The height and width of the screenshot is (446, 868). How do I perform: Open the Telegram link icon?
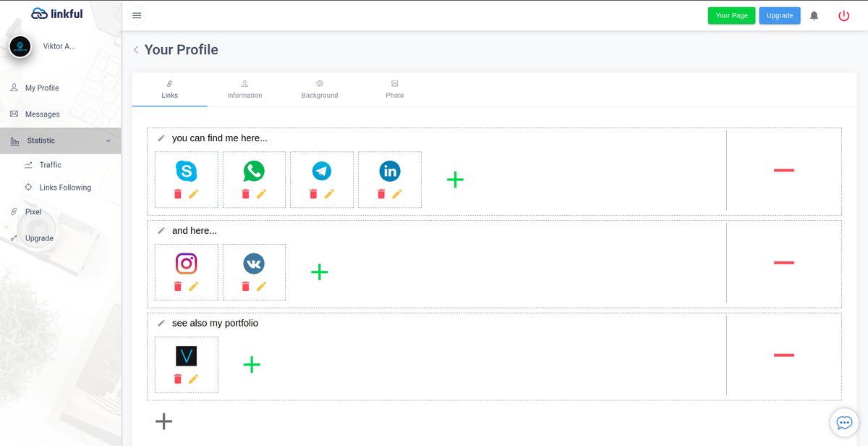(x=322, y=171)
